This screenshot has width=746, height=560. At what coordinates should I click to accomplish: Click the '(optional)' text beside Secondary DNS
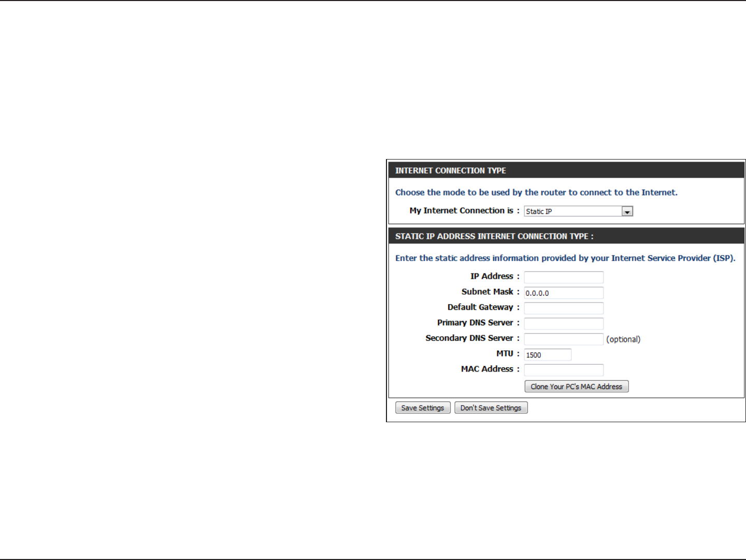pos(623,339)
